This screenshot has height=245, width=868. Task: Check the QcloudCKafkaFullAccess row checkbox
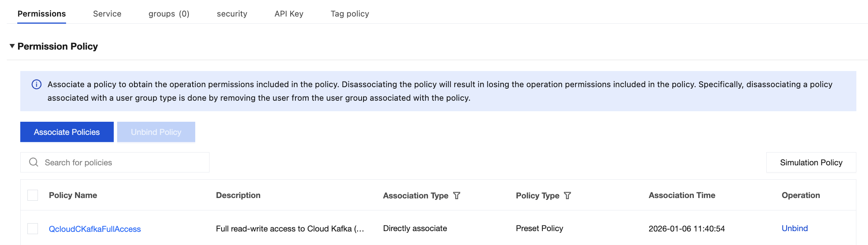click(33, 228)
